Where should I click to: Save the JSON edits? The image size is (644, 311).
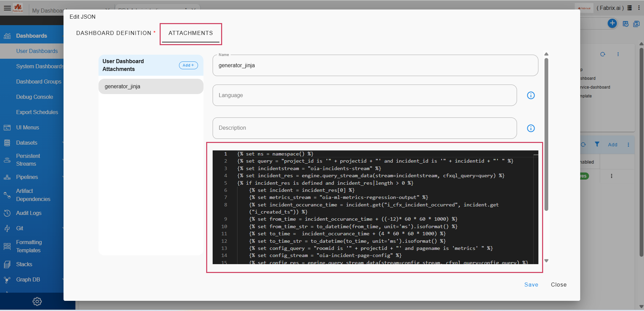pyautogui.click(x=531, y=285)
